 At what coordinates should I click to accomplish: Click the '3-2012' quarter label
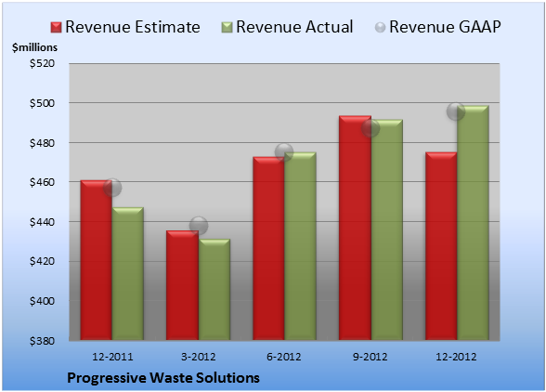(x=199, y=357)
